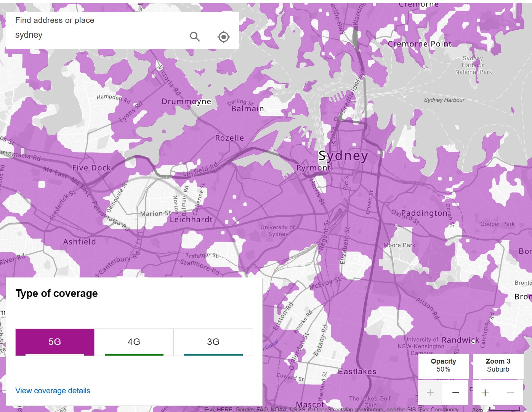Select the 5G coverage tab
Image resolution: width=532 pixels, height=412 pixels.
pos(55,342)
